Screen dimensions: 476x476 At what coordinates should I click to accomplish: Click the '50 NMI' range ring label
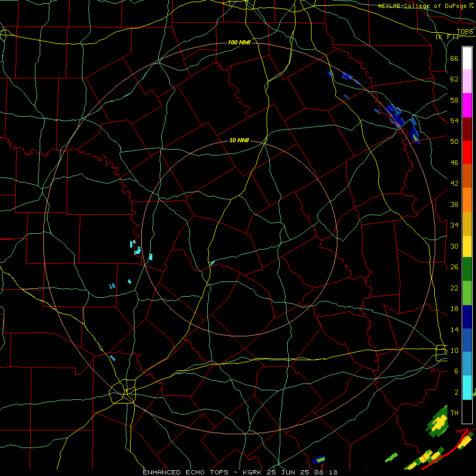239,140
